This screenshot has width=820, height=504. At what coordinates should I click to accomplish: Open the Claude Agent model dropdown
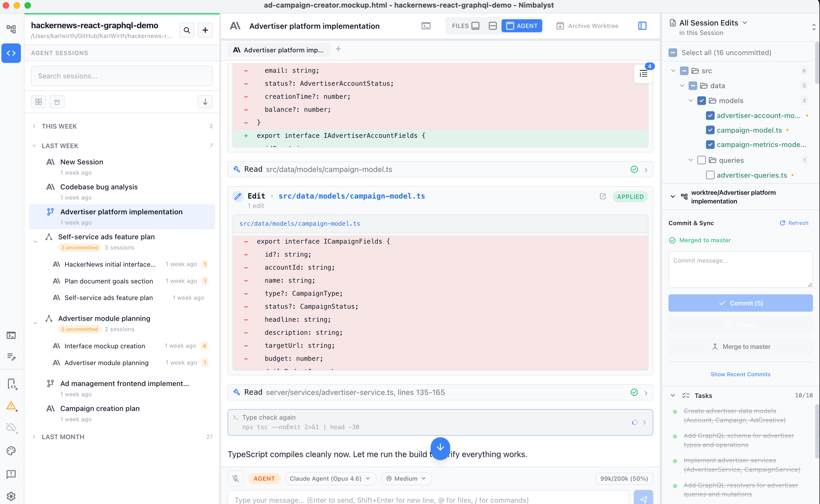click(330, 478)
